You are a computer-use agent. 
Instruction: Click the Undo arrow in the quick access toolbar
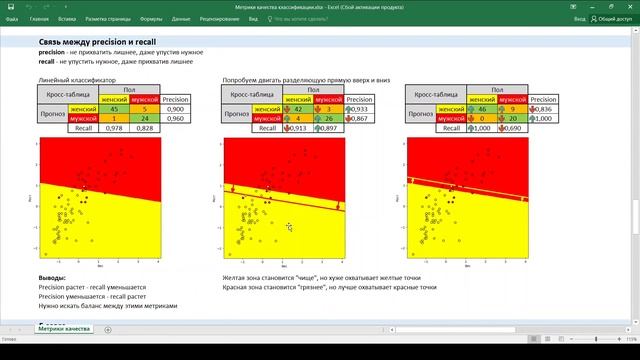[29, 7]
